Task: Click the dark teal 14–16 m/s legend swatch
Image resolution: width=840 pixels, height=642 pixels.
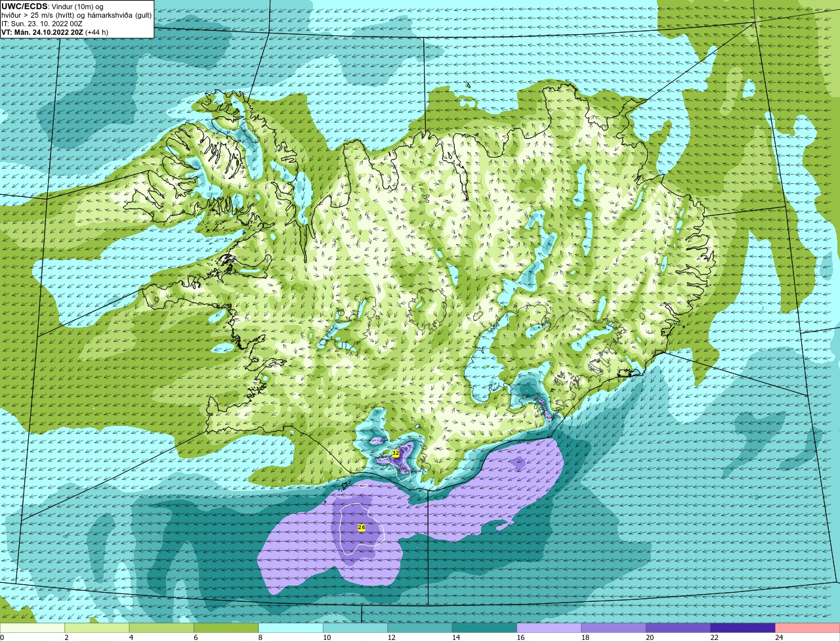Action: pyautogui.click(x=485, y=628)
